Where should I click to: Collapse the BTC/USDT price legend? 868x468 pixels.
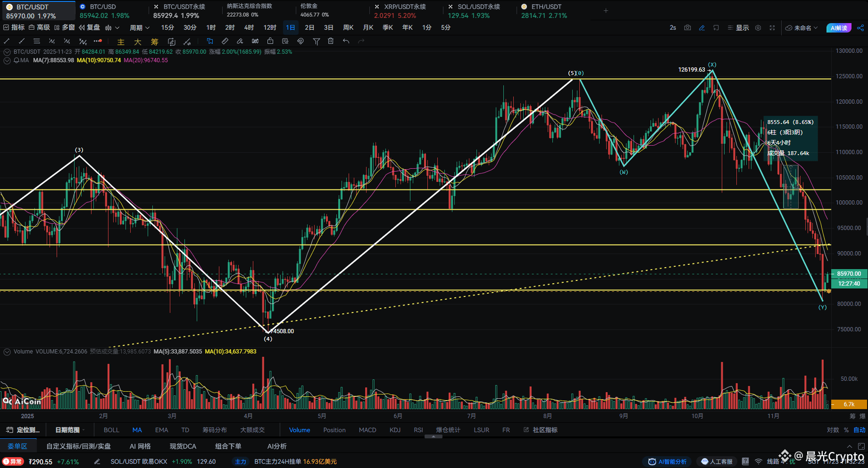[x=7, y=52]
